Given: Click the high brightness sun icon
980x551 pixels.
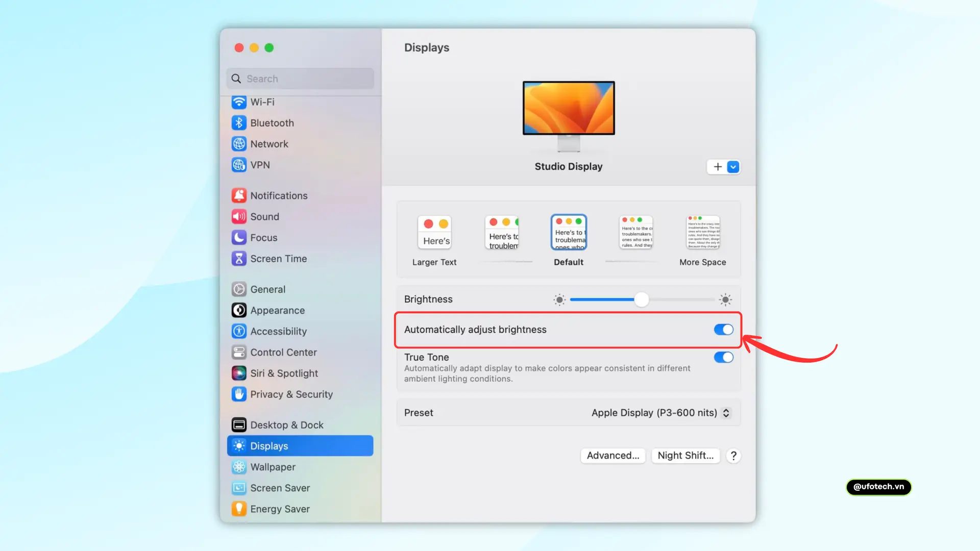Looking at the screenshot, I should click(725, 299).
